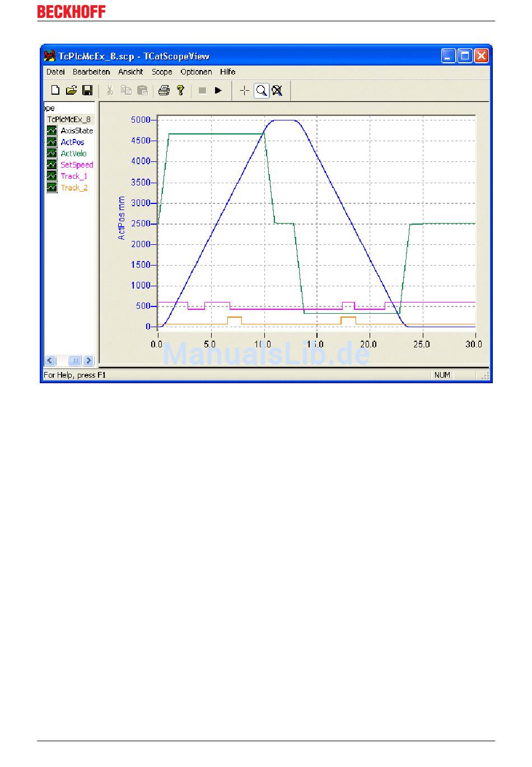Print the scope view
The image size is (532, 767).
164,90
